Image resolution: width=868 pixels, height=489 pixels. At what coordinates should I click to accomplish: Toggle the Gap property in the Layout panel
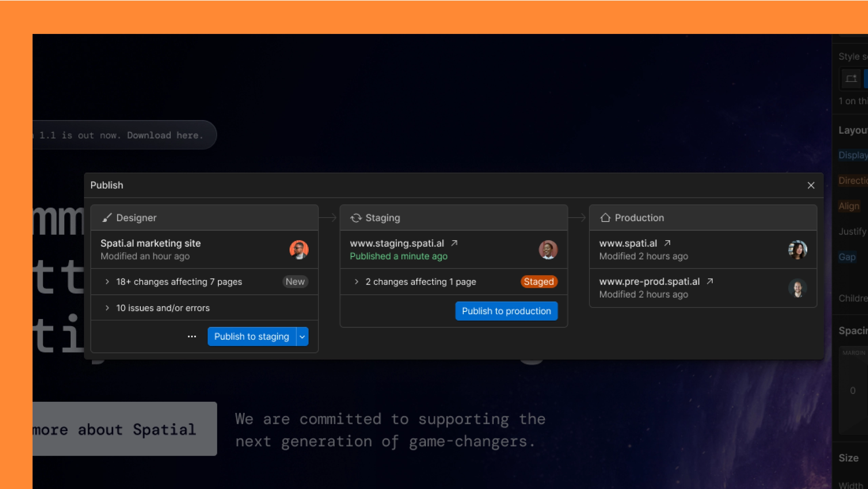tap(847, 257)
